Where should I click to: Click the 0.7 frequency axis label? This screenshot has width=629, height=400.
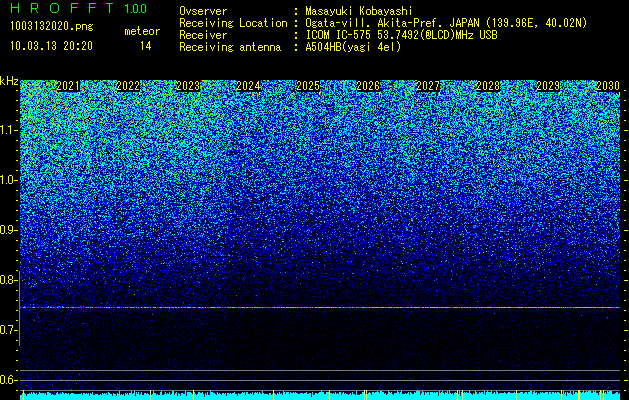(9, 330)
